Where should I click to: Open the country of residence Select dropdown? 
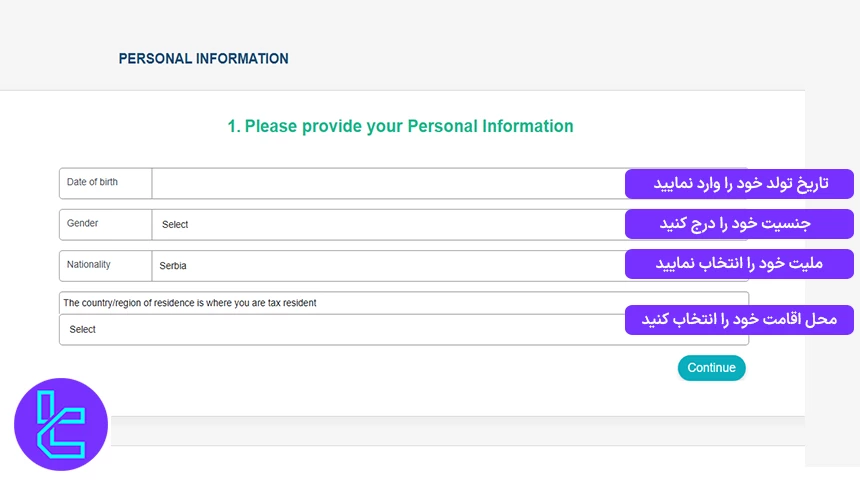pyautogui.click(x=340, y=330)
